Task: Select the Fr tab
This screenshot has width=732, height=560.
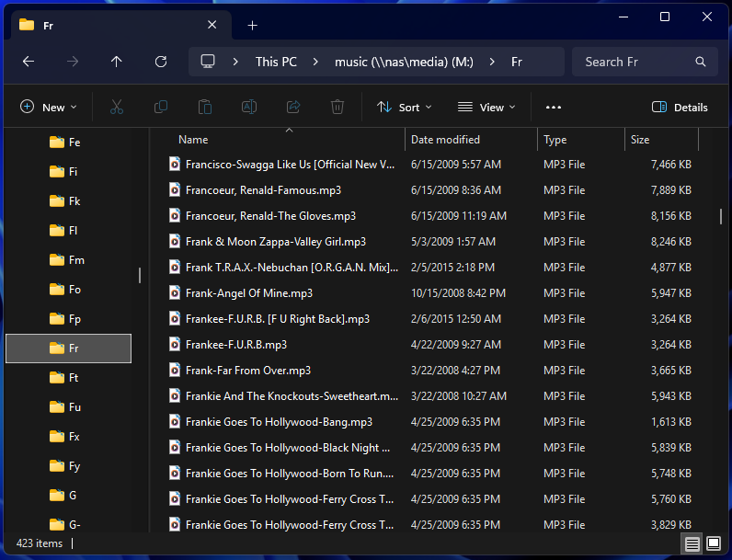Action: 110,25
